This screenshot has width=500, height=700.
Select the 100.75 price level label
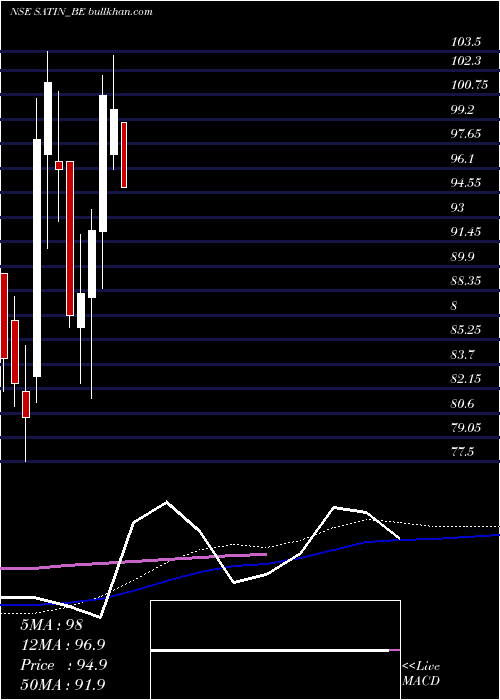(469, 85)
